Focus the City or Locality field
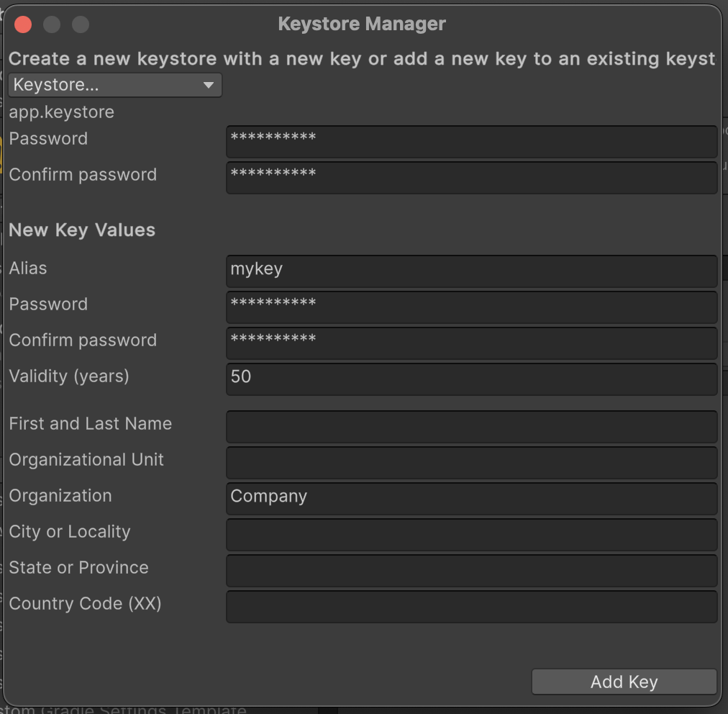This screenshot has width=728, height=714. (x=471, y=534)
